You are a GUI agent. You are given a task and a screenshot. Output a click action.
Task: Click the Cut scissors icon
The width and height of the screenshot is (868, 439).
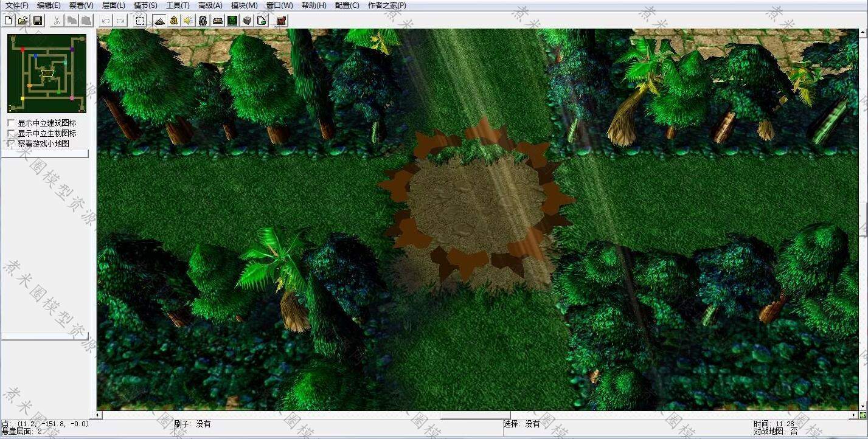pos(57,21)
